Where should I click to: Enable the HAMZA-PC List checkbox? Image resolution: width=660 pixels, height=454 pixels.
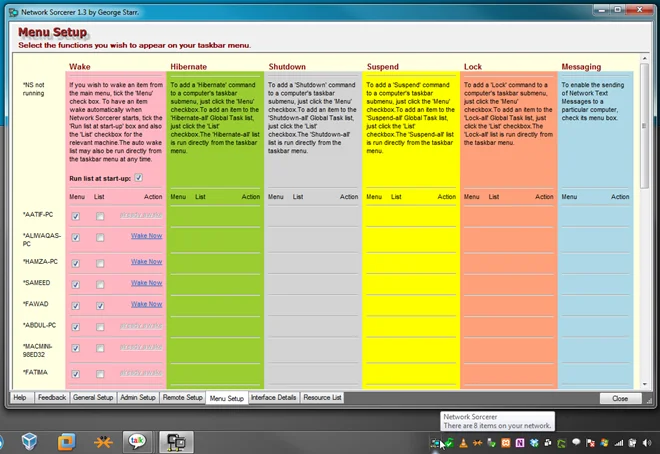tap(100, 263)
